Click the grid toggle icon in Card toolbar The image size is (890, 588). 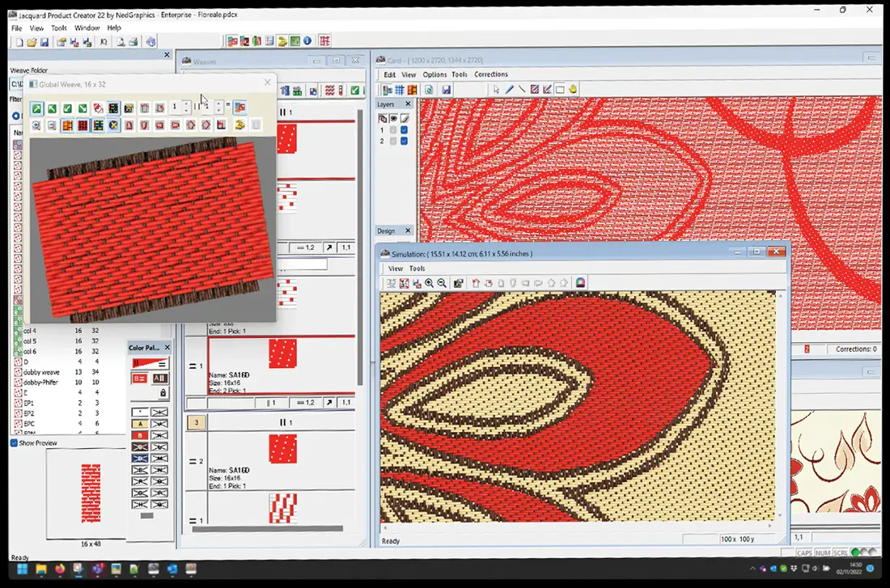(400, 90)
